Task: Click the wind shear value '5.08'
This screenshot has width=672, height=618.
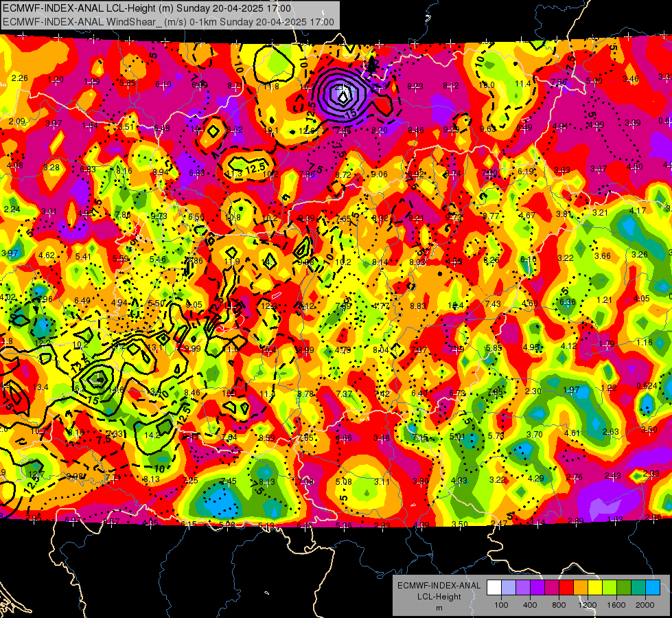Action: [x=344, y=481]
